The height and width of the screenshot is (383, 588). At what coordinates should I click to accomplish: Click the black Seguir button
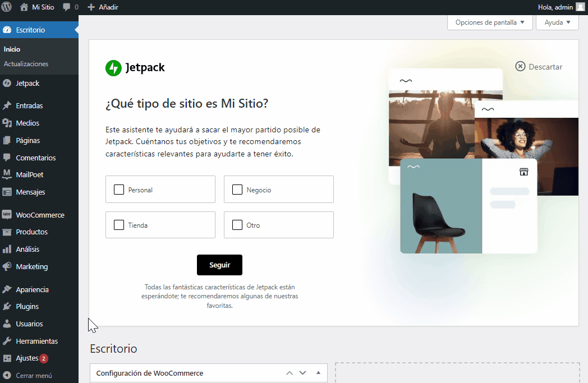coord(219,265)
